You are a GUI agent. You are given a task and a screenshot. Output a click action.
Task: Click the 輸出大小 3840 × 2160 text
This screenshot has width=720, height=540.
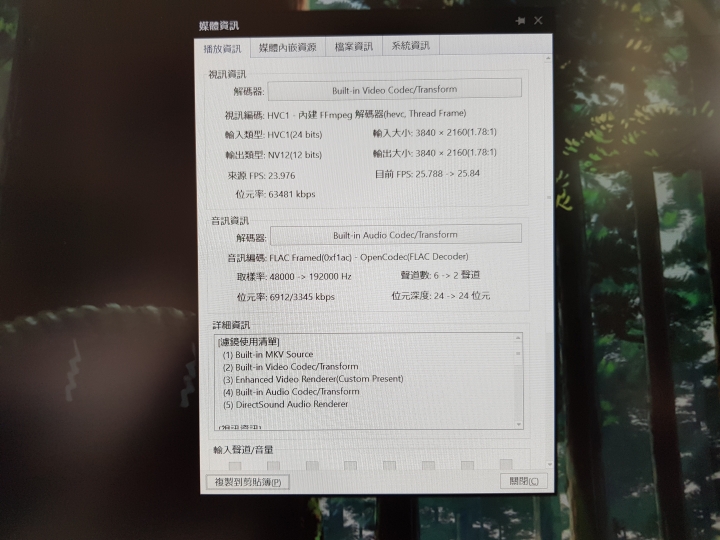point(434,153)
